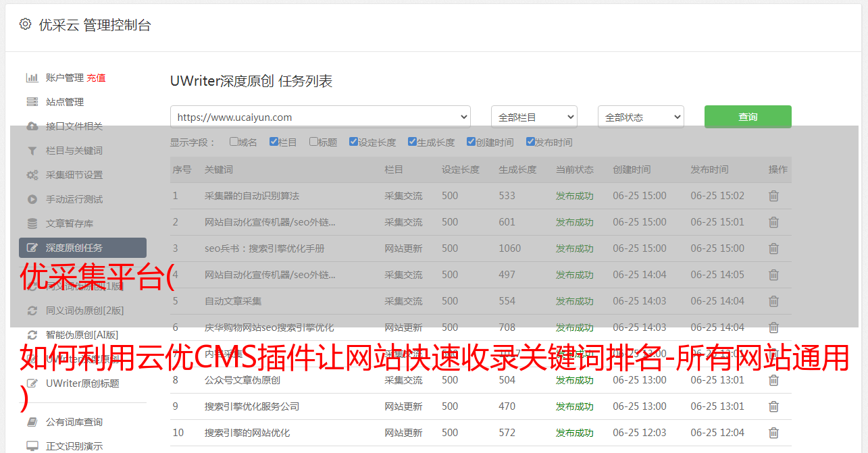Screen dimensions: 868x453
Task: Delete row 6 庆华购物网站 task
Action: click(773, 327)
